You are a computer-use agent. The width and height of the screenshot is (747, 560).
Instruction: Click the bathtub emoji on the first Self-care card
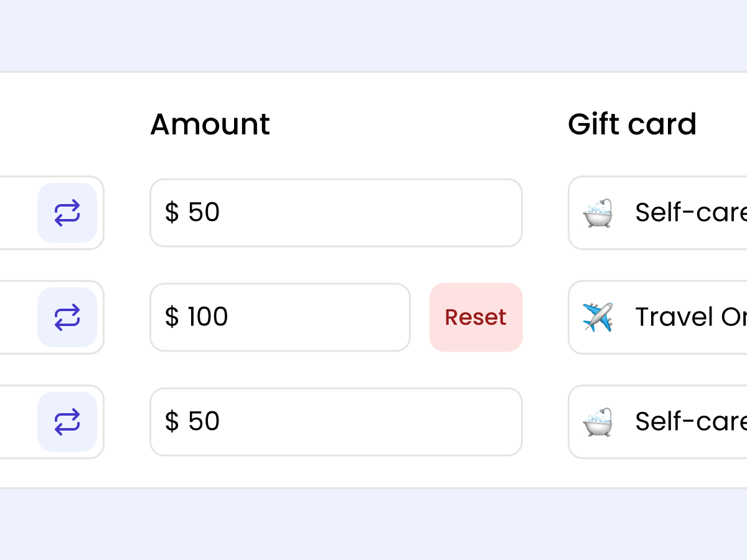[598, 212]
